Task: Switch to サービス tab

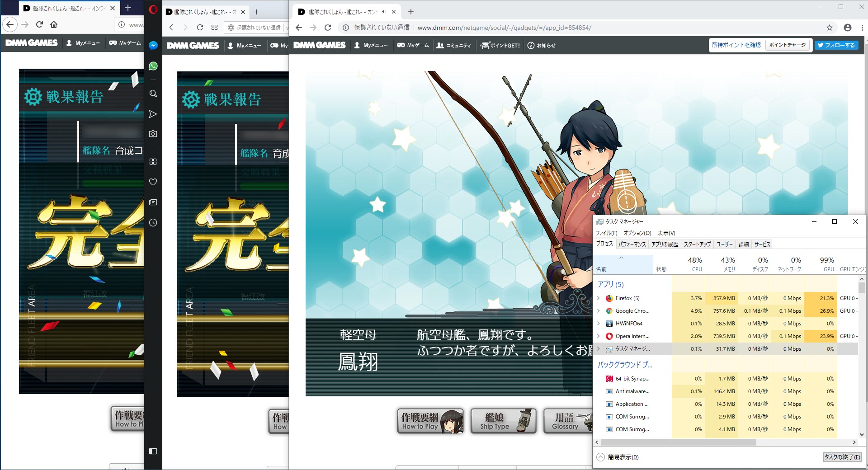Action: 762,244
